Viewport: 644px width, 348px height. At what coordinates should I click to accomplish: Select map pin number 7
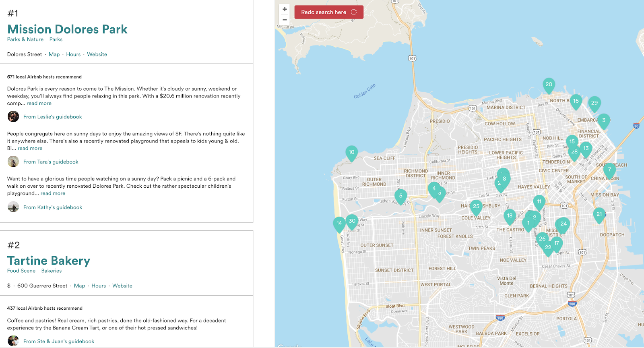(x=609, y=171)
